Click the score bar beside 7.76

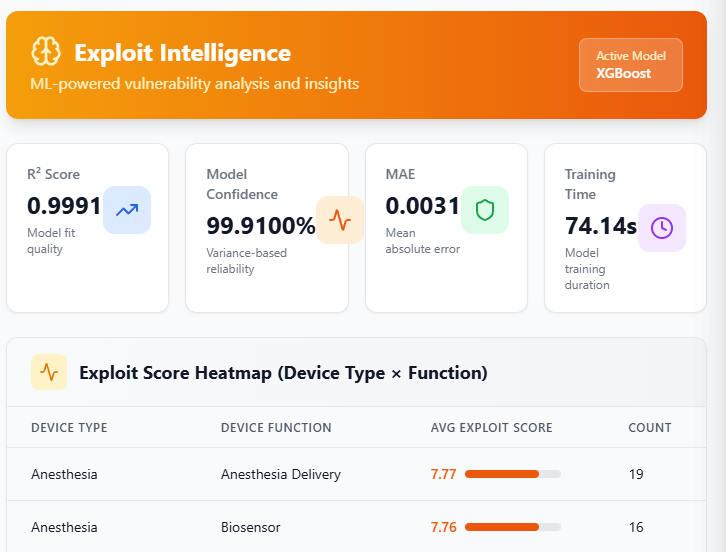513,527
